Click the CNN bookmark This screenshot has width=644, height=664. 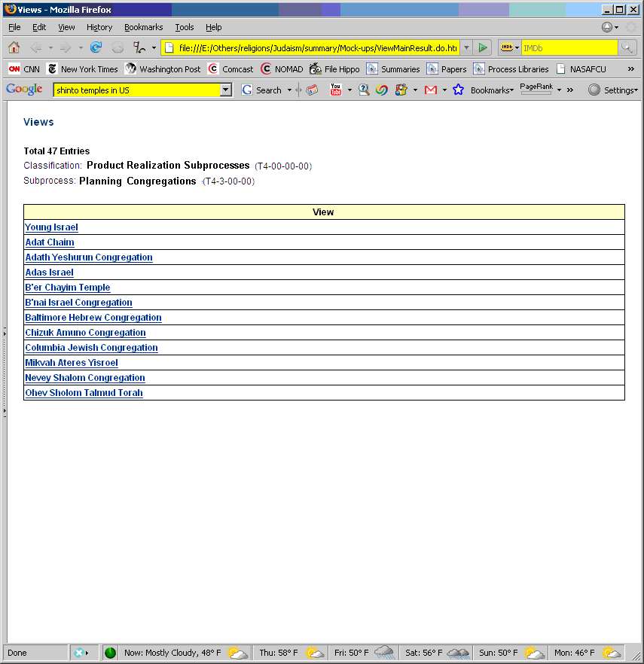coord(24,69)
